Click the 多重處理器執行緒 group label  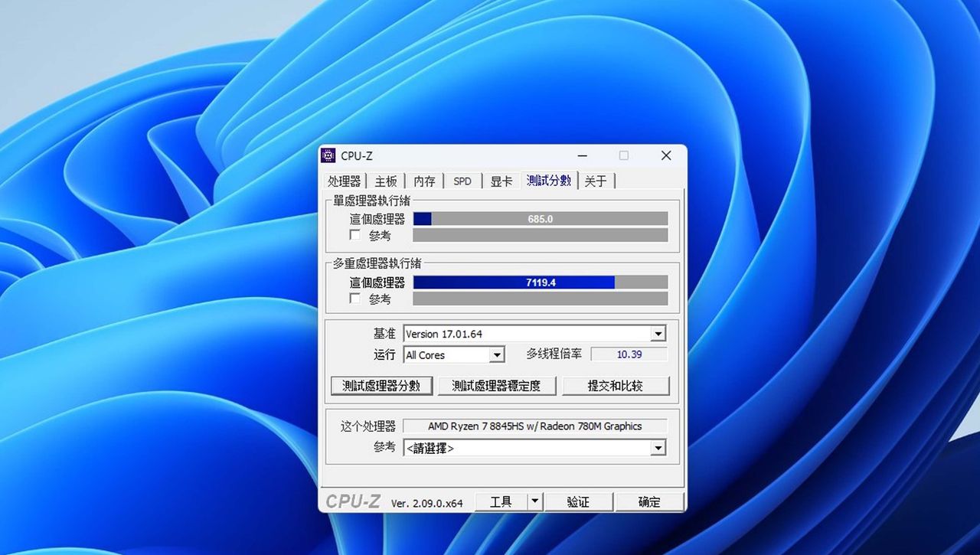coord(377,263)
